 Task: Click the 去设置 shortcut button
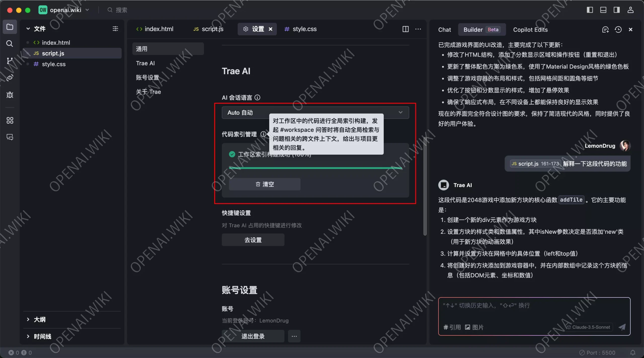coord(253,240)
